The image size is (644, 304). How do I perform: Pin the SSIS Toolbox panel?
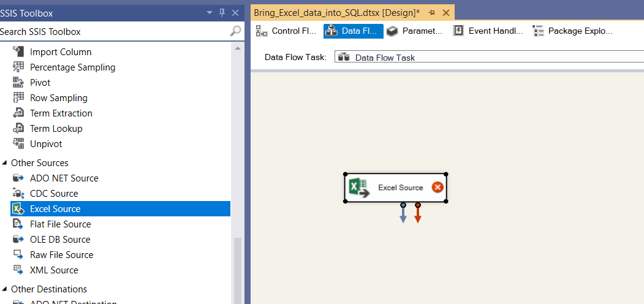(222, 13)
